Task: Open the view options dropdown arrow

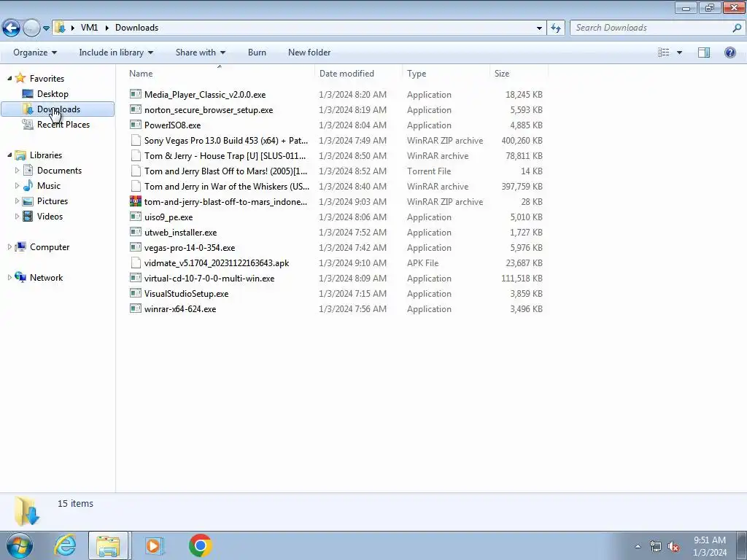Action: 679,52
